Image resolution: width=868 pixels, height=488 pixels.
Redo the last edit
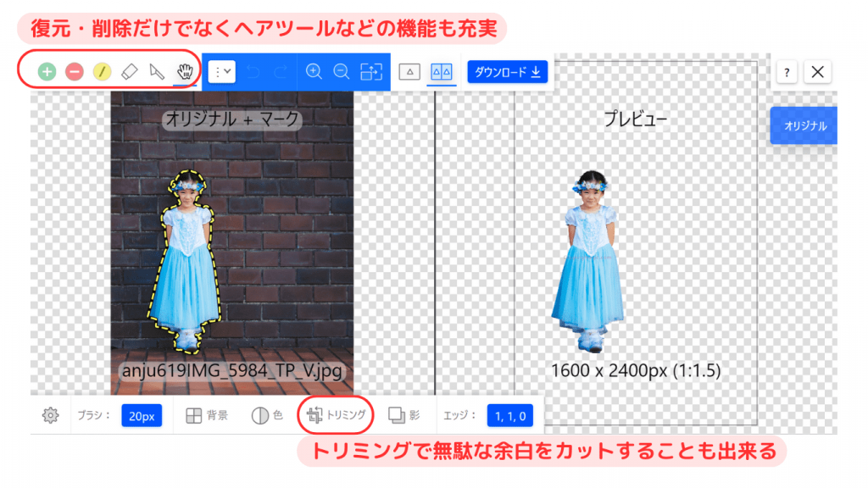281,71
